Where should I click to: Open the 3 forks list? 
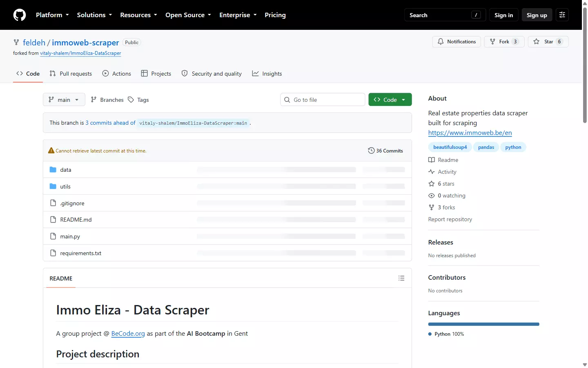(442, 207)
